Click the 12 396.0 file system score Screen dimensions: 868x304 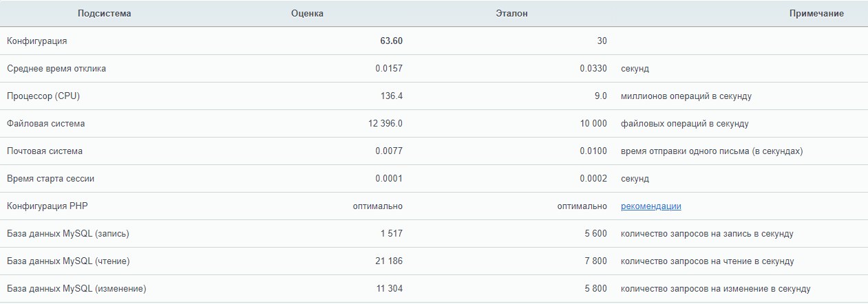(385, 124)
